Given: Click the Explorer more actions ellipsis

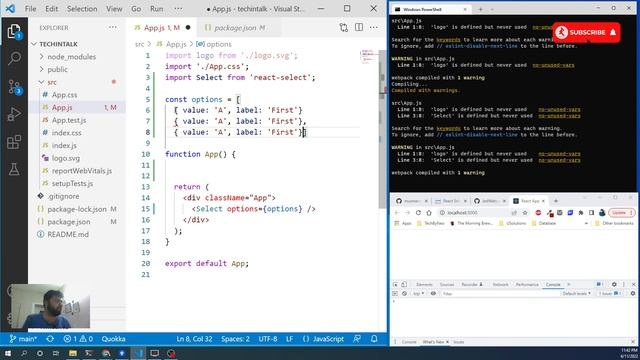Looking at the screenshot, I should 113,27.
